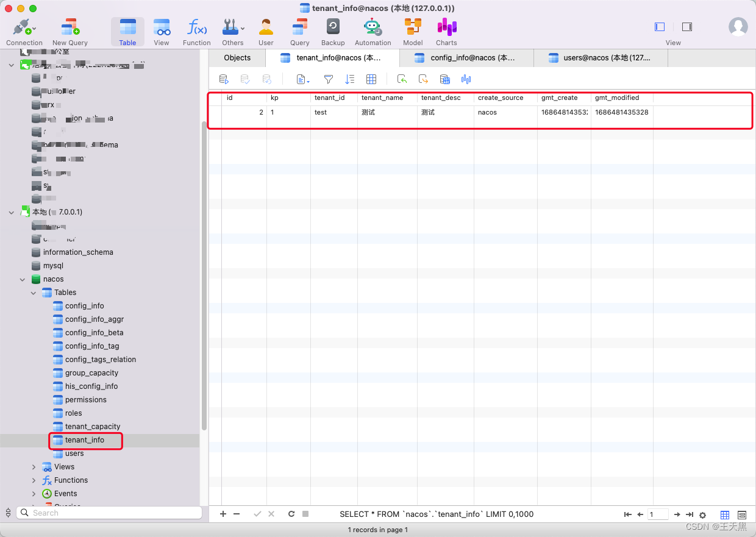Image resolution: width=756 pixels, height=537 pixels.
Task: Click the gmt_modified column header
Action: [x=622, y=98]
